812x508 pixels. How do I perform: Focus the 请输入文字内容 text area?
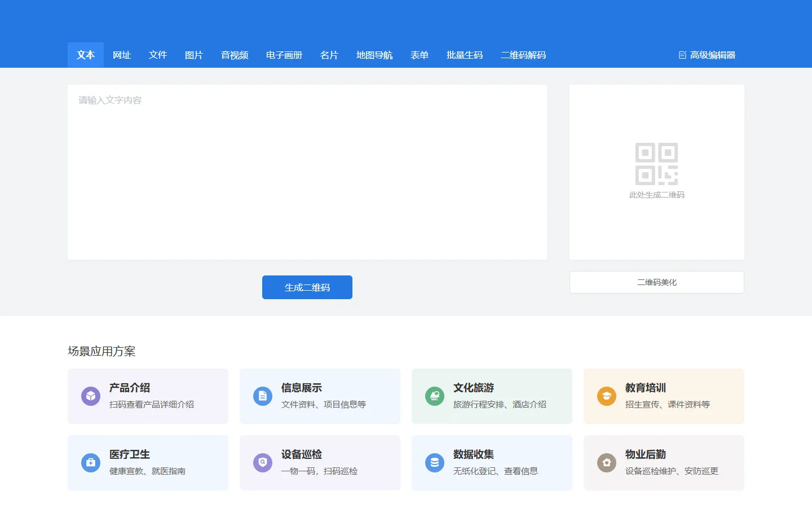tap(307, 172)
